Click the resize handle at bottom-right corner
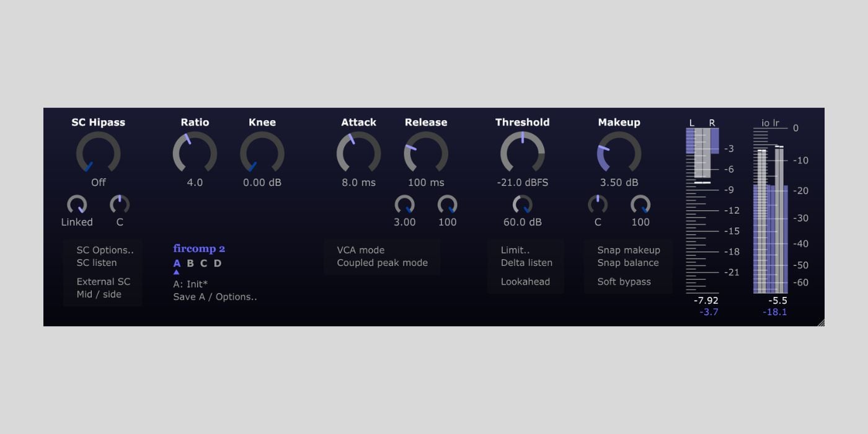The image size is (868, 434). coord(820,322)
